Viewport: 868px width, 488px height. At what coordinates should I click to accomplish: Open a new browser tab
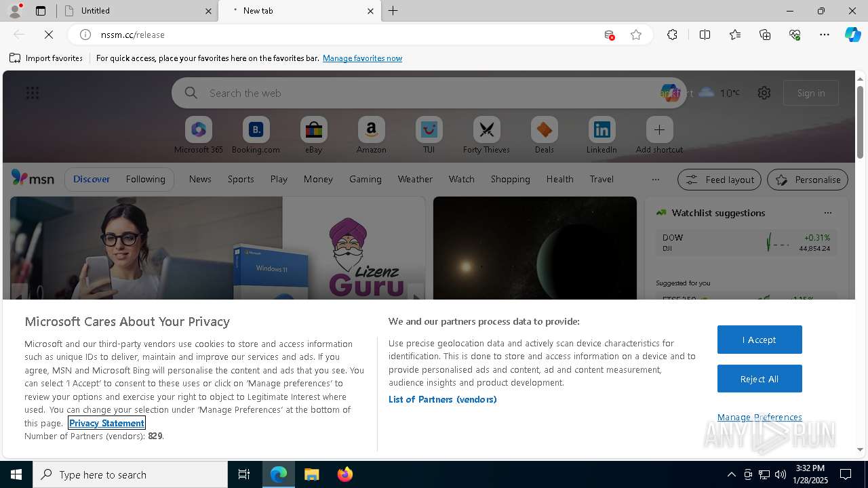click(393, 11)
